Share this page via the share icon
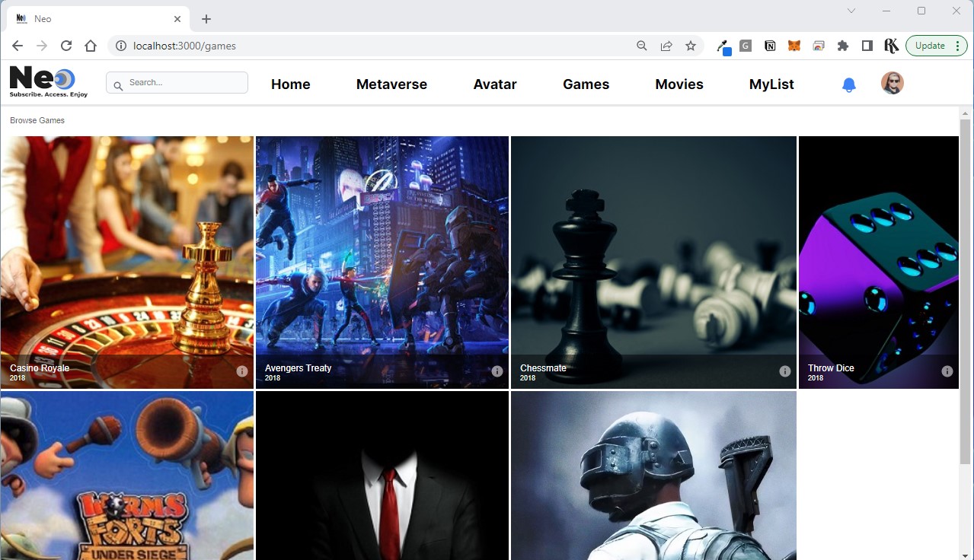This screenshot has height=560, width=974. point(666,46)
